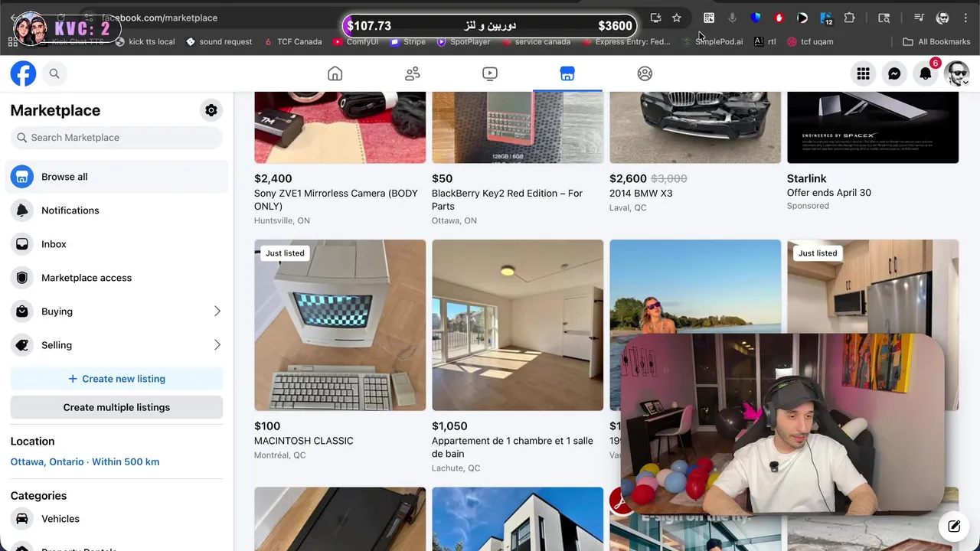Open the tcf uqam bookmark
The width and height of the screenshot is (980, 551).
(810, 42)
